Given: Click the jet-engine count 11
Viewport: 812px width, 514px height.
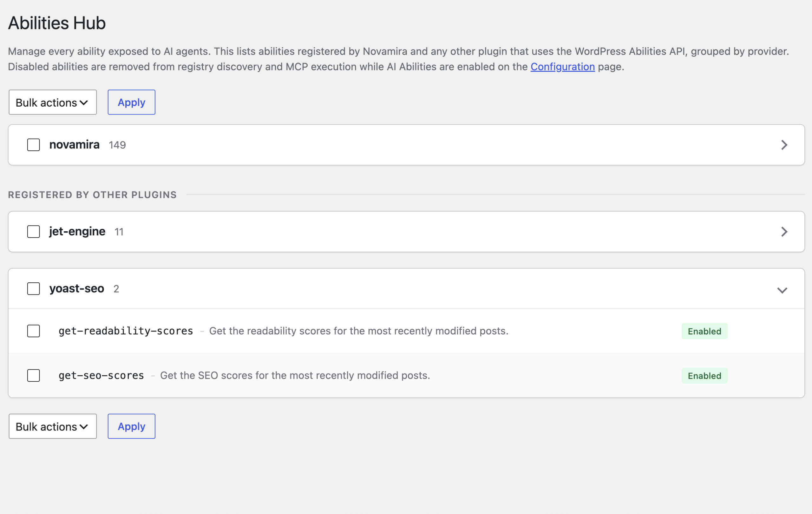Looking at the screenshot, I should click(119, 232).
